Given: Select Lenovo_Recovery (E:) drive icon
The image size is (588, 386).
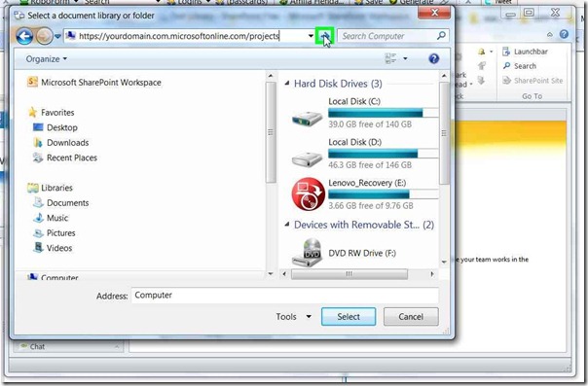Looking at the screenshot, I should 309,193.
